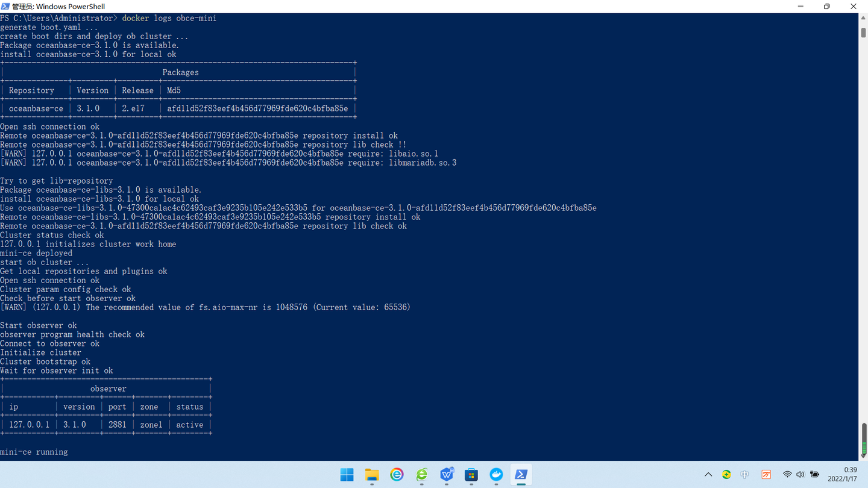Screen dimensions: 868x488
Task: Click release value '2.el7' in table
Action: point(133,108)
